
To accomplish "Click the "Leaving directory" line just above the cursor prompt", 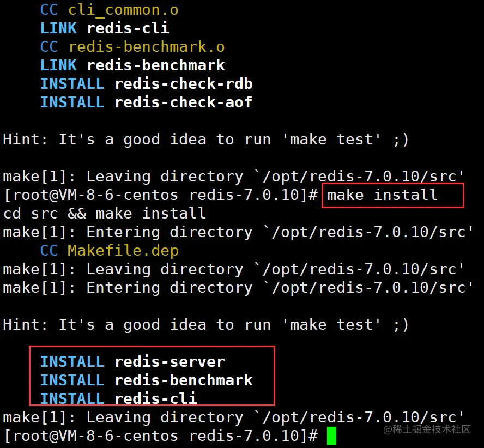I will [233, 417].
